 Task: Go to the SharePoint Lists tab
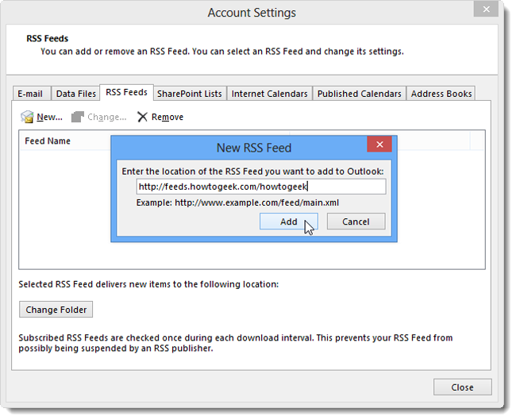click(x=190, y=94)
